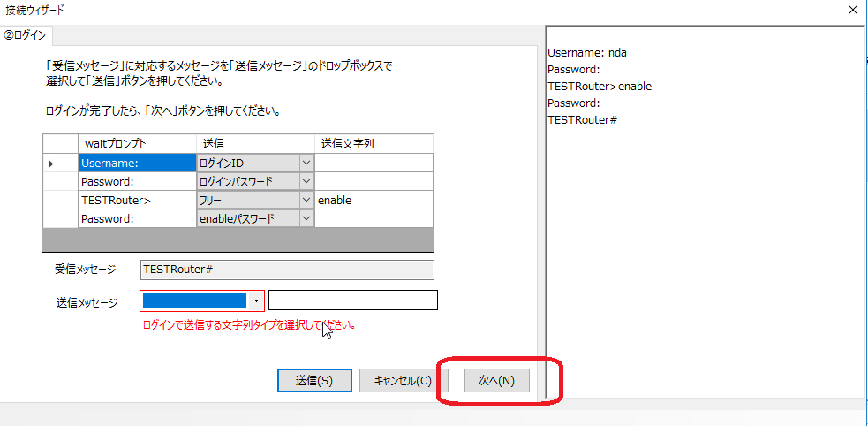Image resolution: width=868 pixels, height=426 pixels.
Task: Open the 送信メッセージ dropdown arrow
Action: (255, 300)
